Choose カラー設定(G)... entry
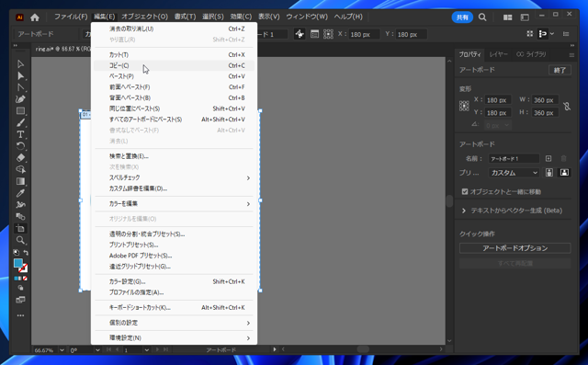The width and height of the screenshot is (588, 365). tap(174, 281)
